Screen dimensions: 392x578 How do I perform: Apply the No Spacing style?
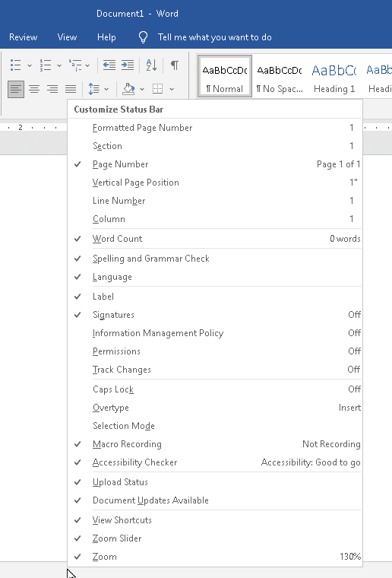point(280,76)
